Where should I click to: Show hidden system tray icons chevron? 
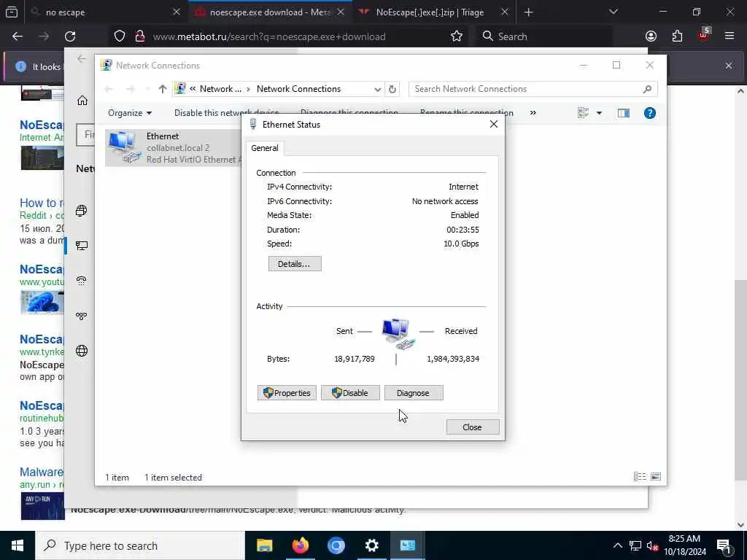617,545
